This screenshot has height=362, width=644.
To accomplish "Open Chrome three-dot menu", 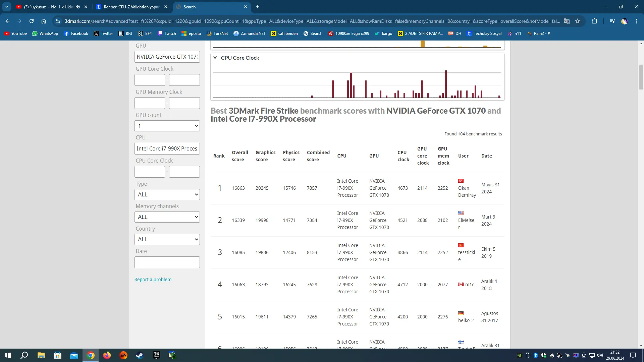I will [x=637, y=21].
